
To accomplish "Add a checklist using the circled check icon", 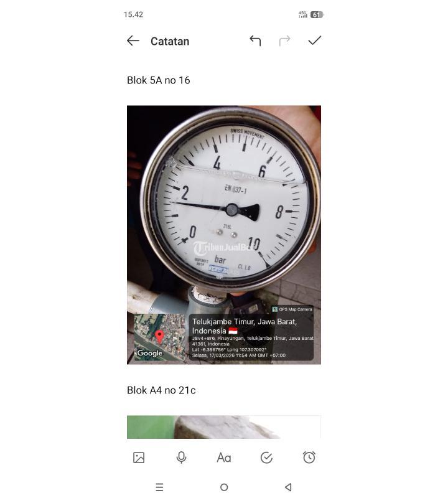I will point(266,458).
